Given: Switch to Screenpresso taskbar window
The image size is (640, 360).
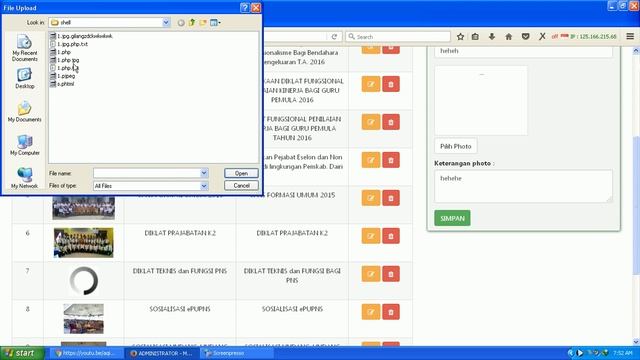Looking at the screenshot, I should tap(238, 353).
